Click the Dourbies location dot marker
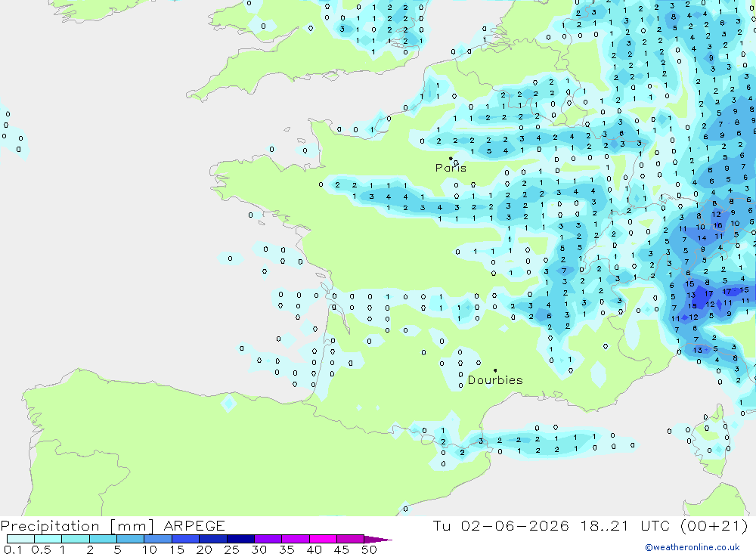Viewport: 756px width, 554px height. pyautogui.click(x=495, y=370)
